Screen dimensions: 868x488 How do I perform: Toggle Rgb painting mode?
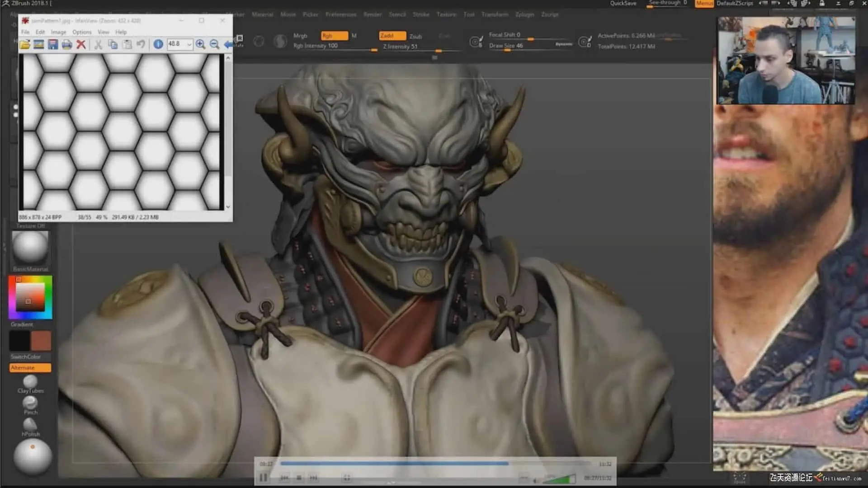(x=334, y=36)
